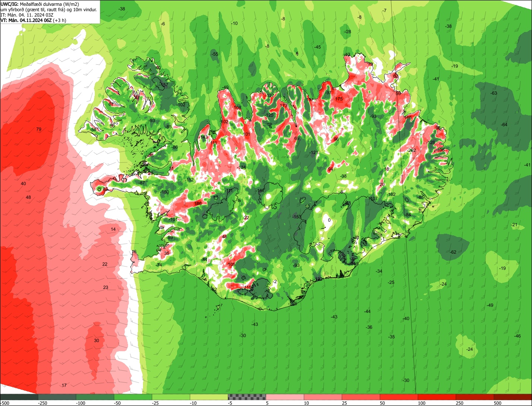
Task: Click the map value '-28' north of Iceland
Action: pyautogui.click(x=348, y=32)
